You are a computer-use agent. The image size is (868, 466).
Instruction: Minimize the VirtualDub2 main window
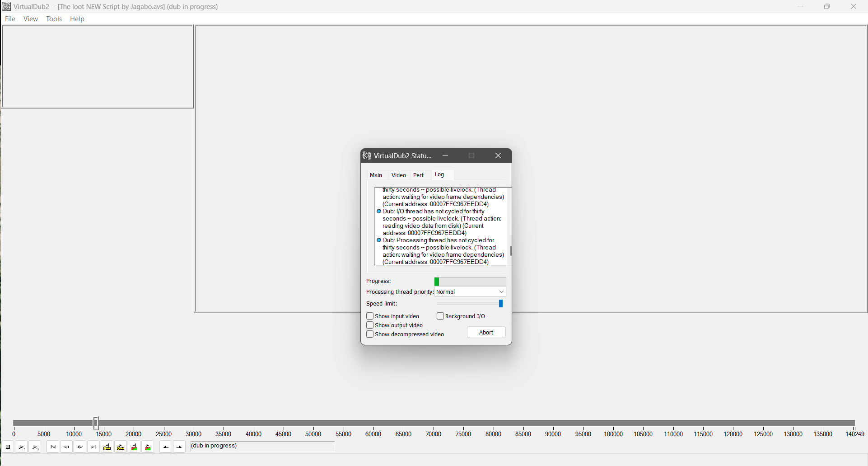point(801,6)
